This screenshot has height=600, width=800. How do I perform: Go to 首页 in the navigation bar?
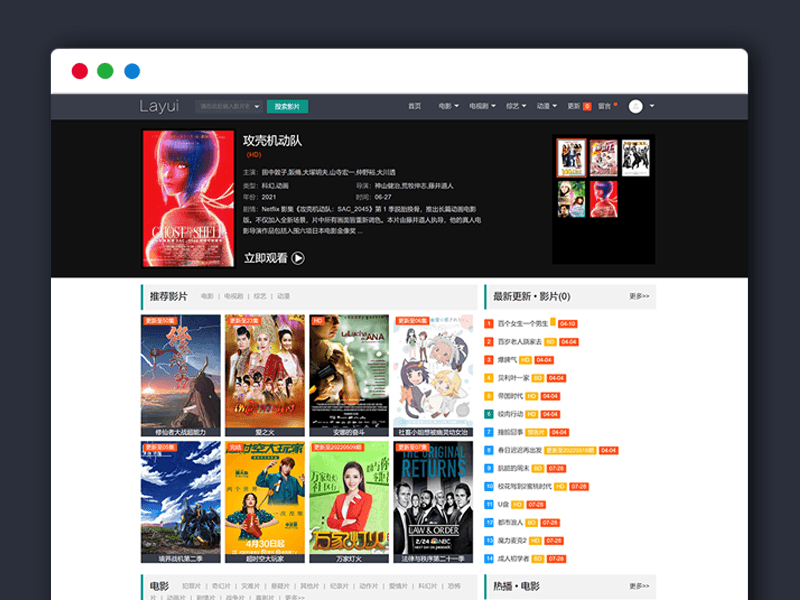coord(415,106)
